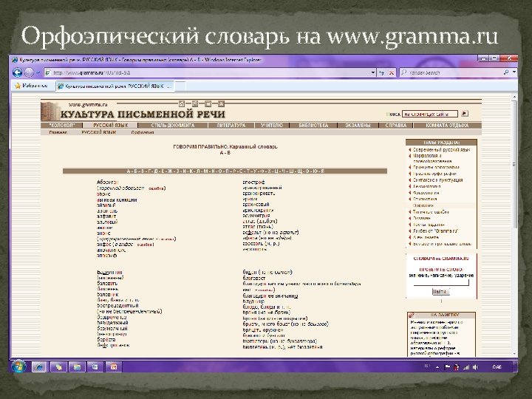Screen dimensions: 532x399
Task: Show hidden tray icons arrow
Action: pyautogui.click(x=437, y=367)
